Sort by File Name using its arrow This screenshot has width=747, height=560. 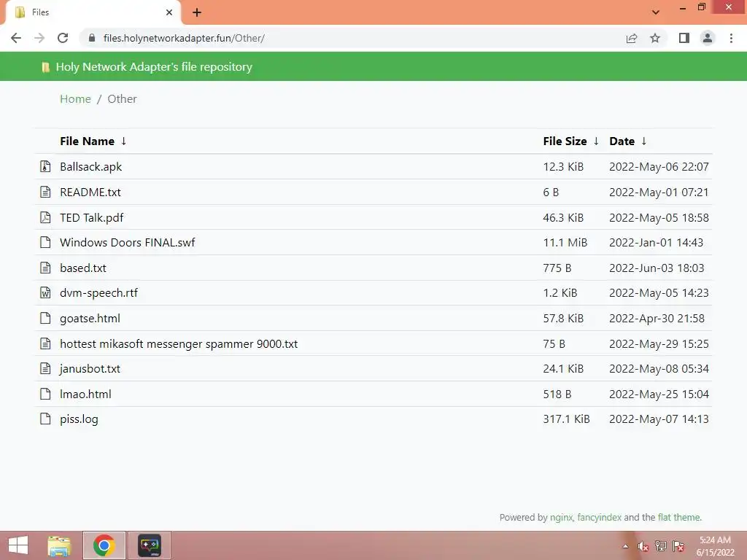123,141
